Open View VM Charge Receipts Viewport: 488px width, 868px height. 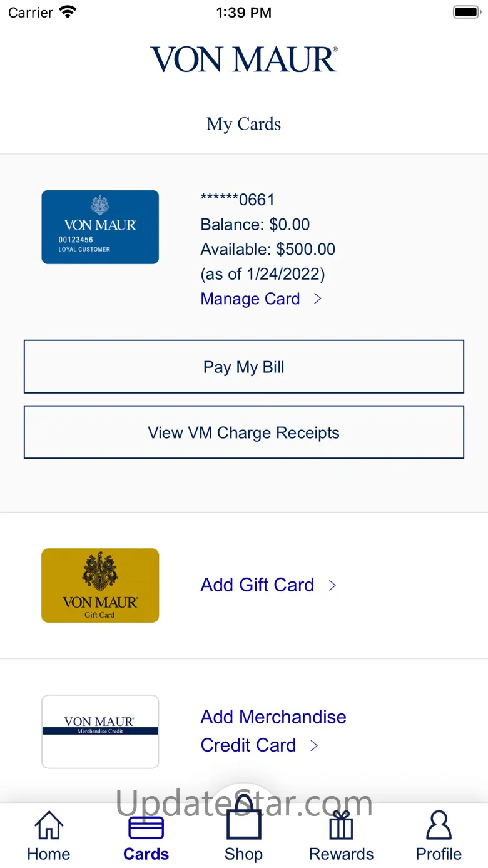pyautogui.click(x=244, y=432)
